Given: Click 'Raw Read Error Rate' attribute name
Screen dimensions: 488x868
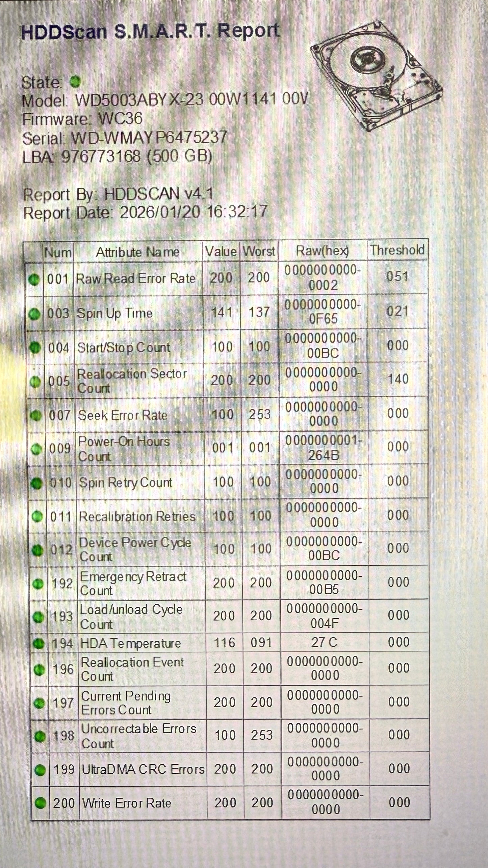Looking at the screenshot, I should [x=136, y=278].
